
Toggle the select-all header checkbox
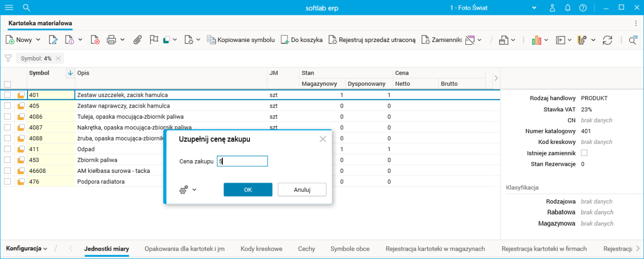[7, 84]
